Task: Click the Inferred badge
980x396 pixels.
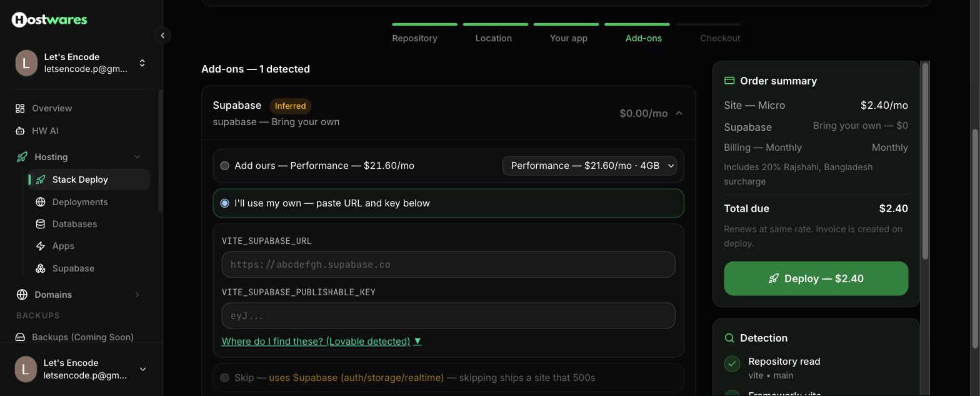Action: (291, 106)
